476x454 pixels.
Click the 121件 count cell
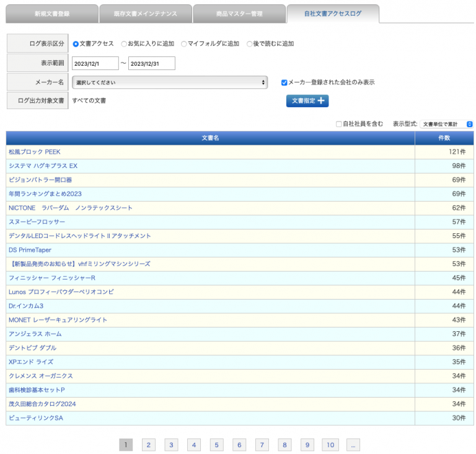(444, 152)
